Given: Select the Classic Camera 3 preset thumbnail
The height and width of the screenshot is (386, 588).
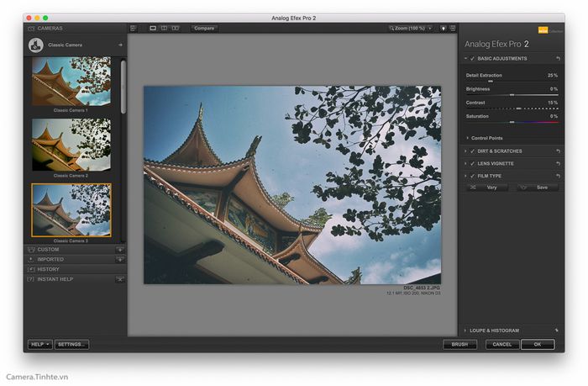Looking at the screenshot, I should coord(71,210).
